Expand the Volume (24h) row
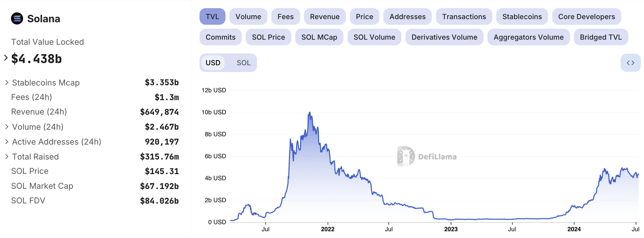 click(x=7, y=127)
